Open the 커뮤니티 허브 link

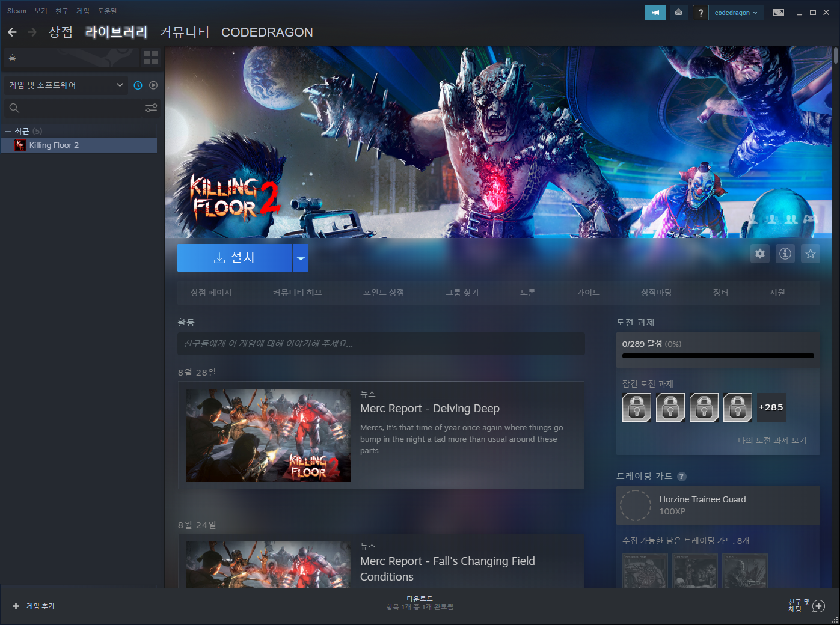(298, 293)
